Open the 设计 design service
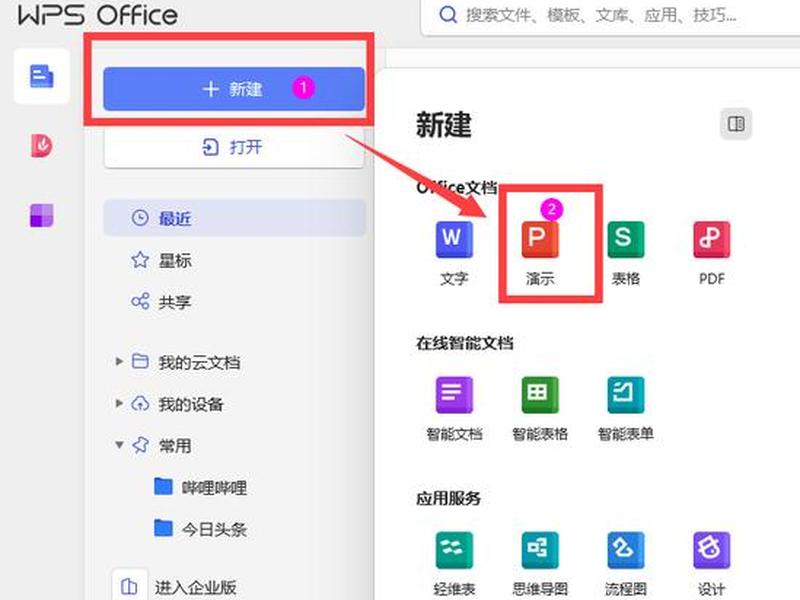Viewport: 800px width, 600px height. (x=712, y=564)
